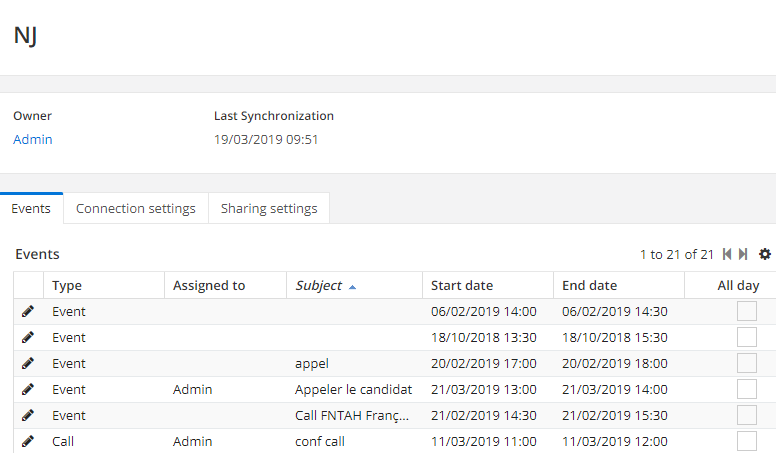Open the Sharing settings tab
776x453 pixels.
(269, 208)
